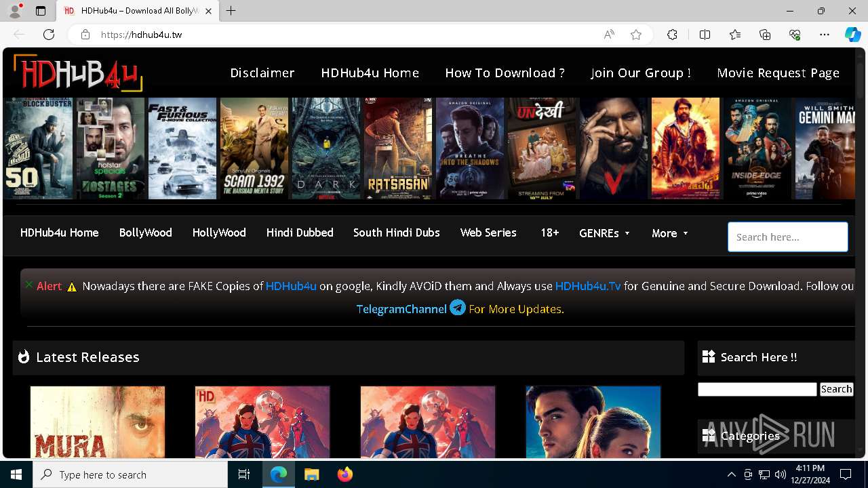Close the HDHub4u browser tab
Screen dimensions: 868x488
[x=209, y=11]
